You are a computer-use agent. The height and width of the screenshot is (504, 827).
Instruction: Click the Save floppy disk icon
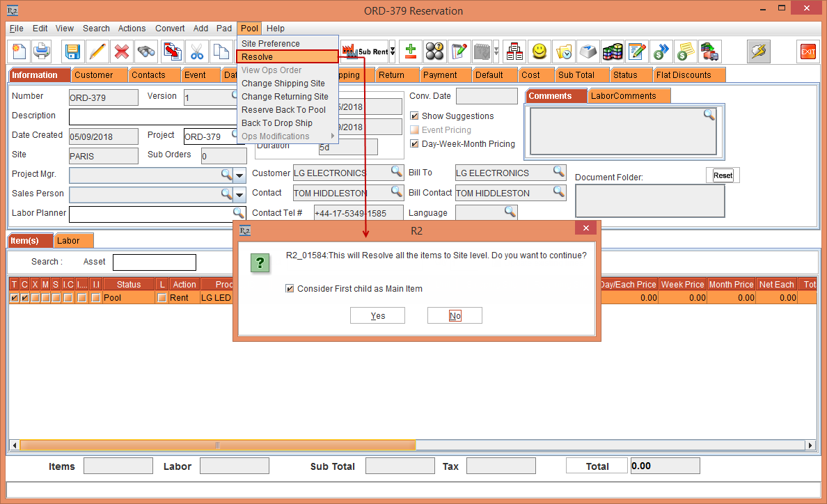click(x=72, y=52)
